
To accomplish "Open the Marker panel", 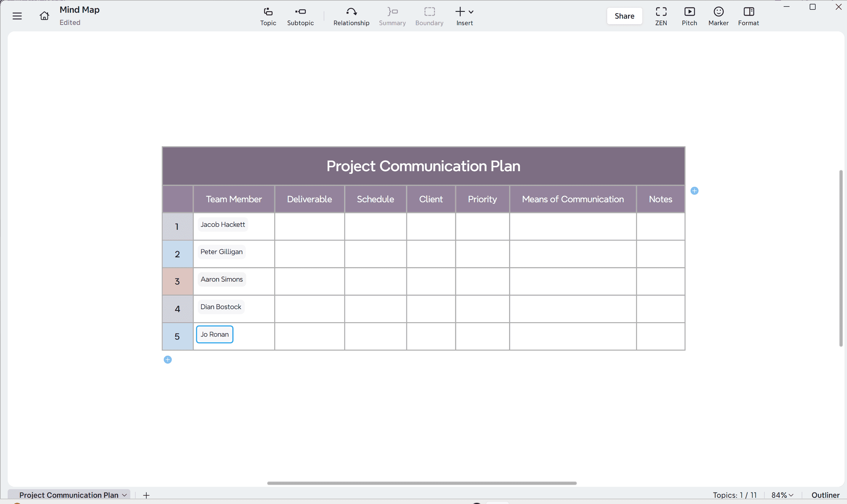I will pyautogui.click(x=718, y=16).
